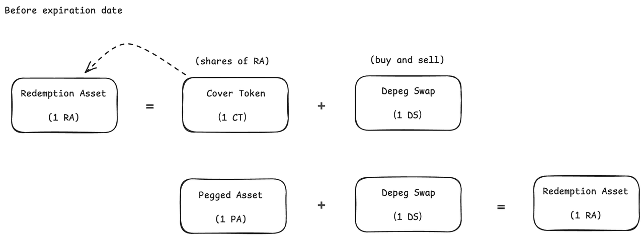Select the Pegged Asset title text
This screenshot has height=238, width=644.
pos(230,195)
